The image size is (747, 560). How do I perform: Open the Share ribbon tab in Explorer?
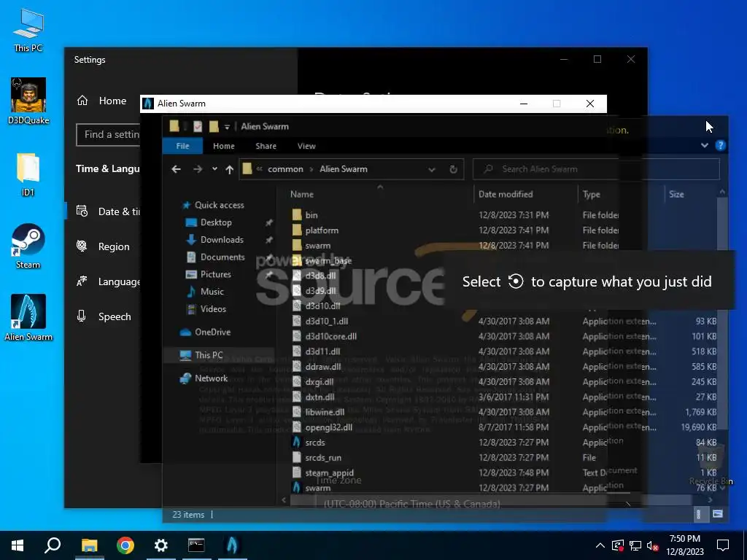click(x=266, y=146)
